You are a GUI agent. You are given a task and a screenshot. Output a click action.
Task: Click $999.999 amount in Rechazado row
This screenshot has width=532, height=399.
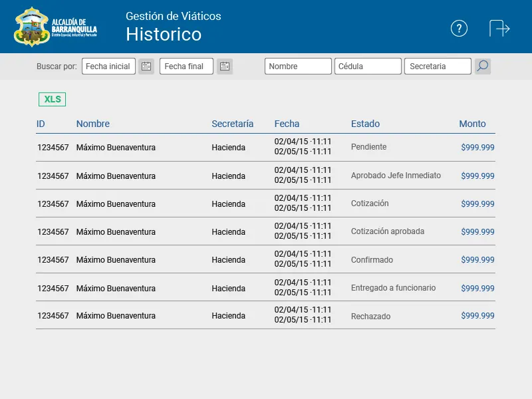[477, 315]
